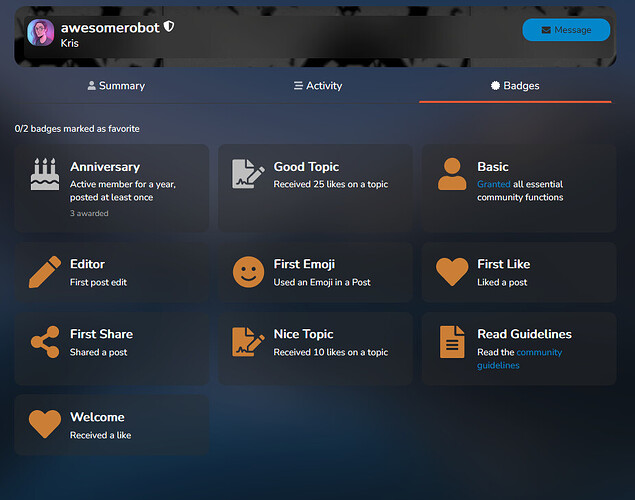635x500 pixels.
Task: Open the First Emoji badge title
Action: [304, 264]
